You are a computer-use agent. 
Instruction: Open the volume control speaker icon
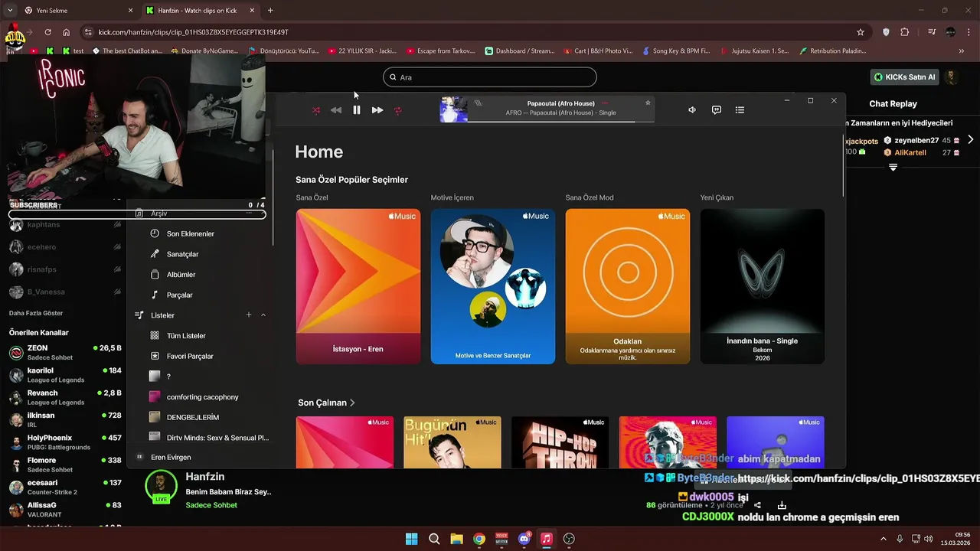coord(692,110)
